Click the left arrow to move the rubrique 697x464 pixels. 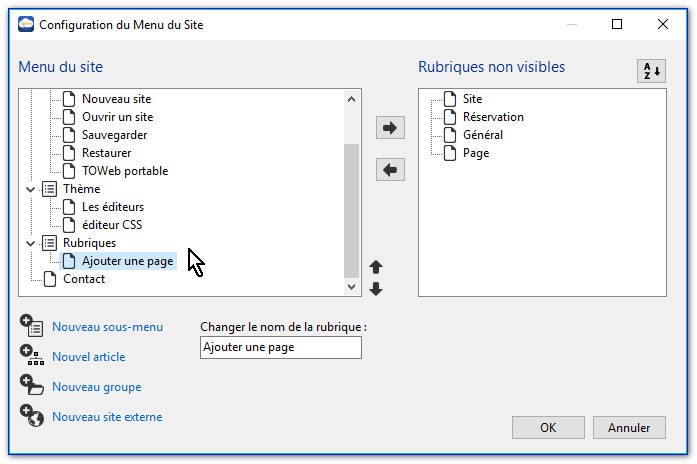point(390,170)
